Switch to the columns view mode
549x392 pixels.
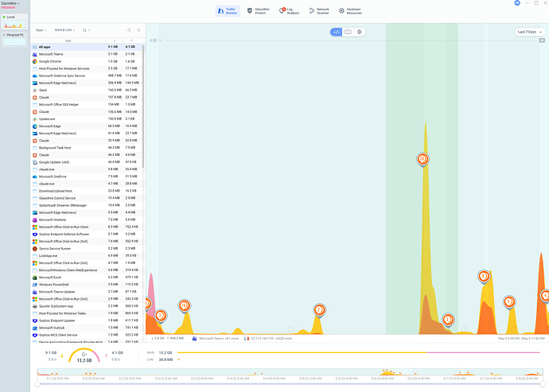tap(348, 32)
